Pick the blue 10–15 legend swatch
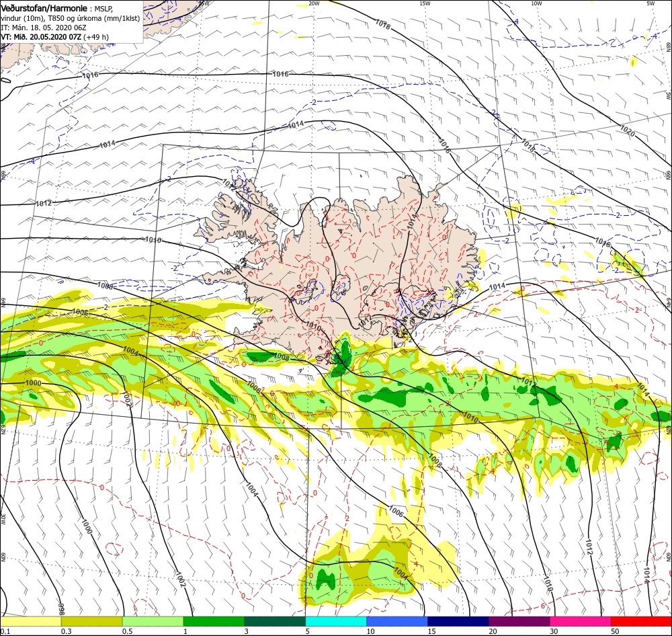 coord(397,621)
